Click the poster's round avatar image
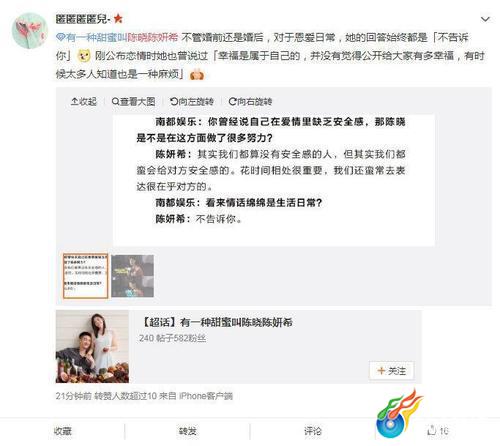Viewport: 500px width, 446px height. coord(29,31)
